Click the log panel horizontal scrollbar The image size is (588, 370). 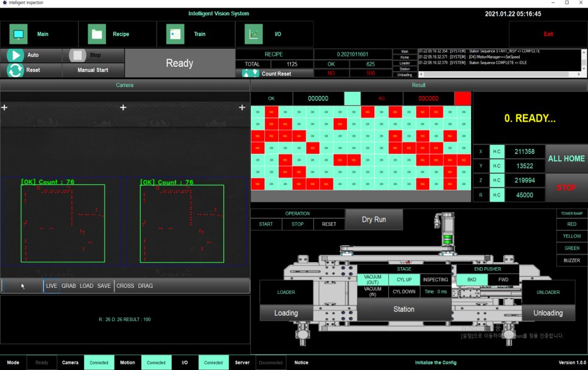500,74
